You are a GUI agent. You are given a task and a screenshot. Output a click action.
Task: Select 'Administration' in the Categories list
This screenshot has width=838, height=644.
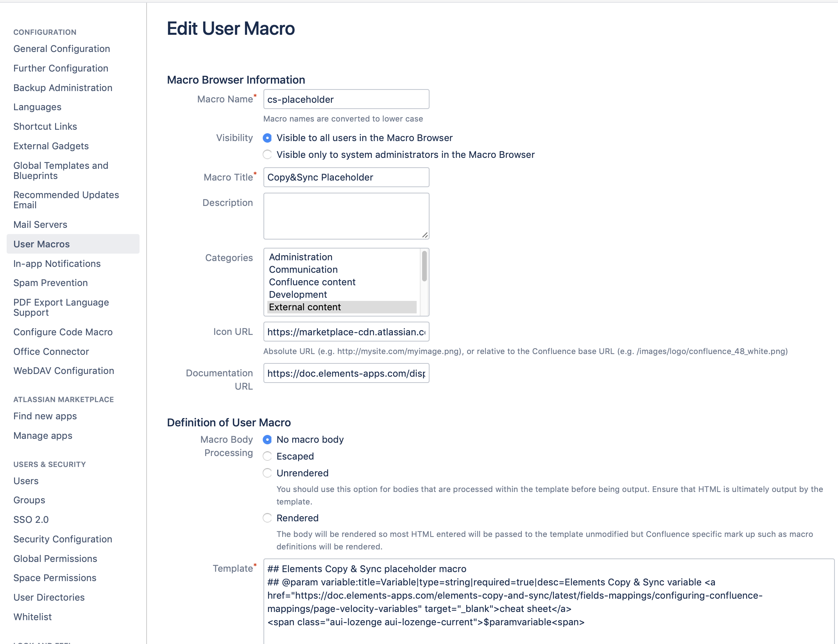tap(300, 257)
